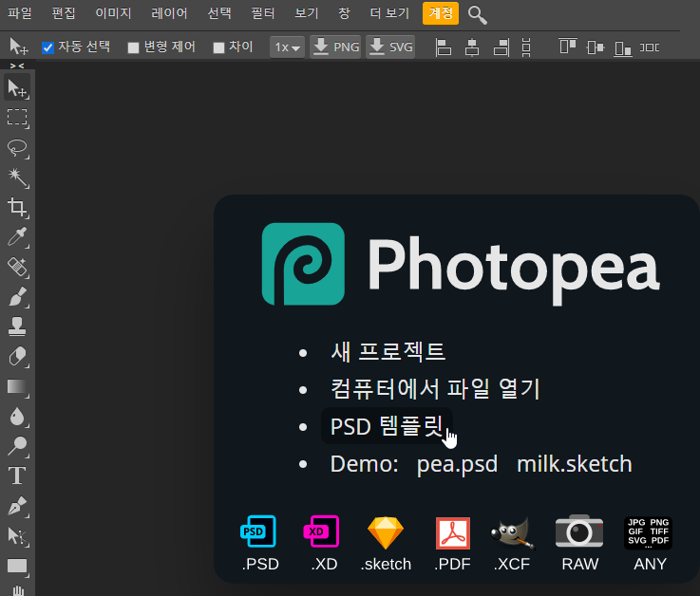Open the 창 menu

[x=344, y=13]
